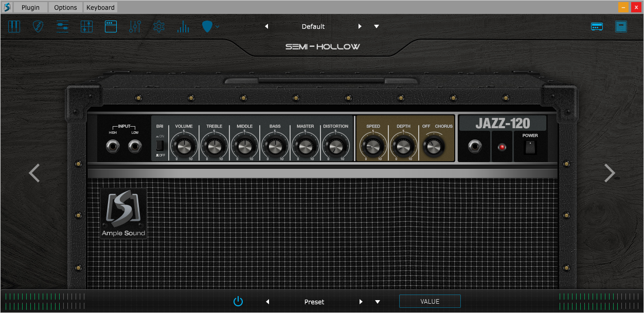Open the strummer pick icon panel

point(38,26)
